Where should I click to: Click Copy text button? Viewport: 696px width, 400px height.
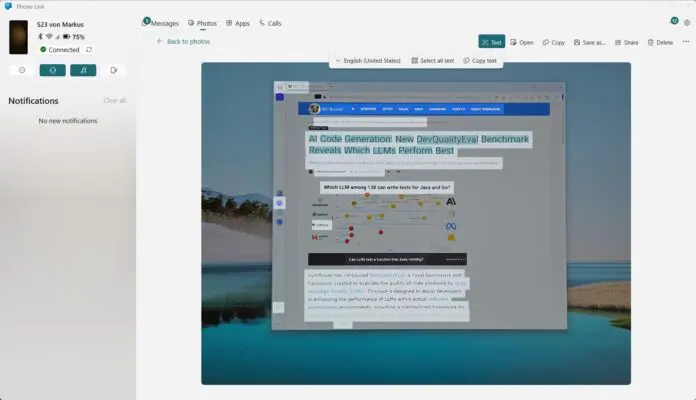480,60
